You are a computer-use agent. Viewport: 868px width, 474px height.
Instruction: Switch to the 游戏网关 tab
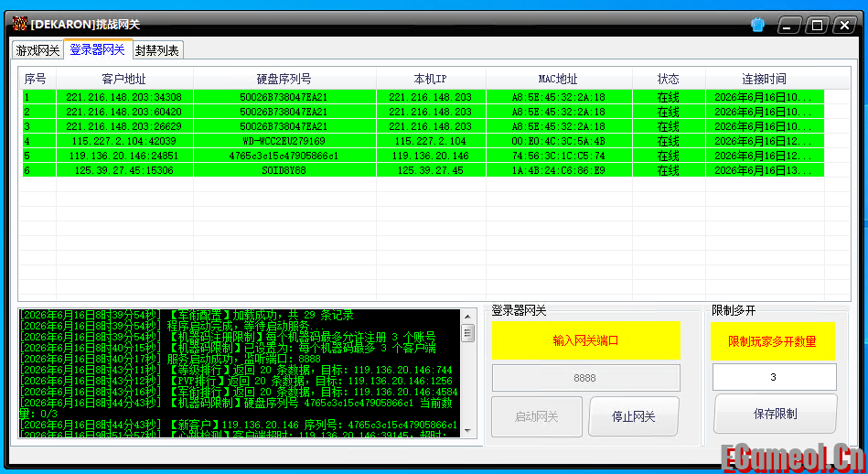(38, 50)
